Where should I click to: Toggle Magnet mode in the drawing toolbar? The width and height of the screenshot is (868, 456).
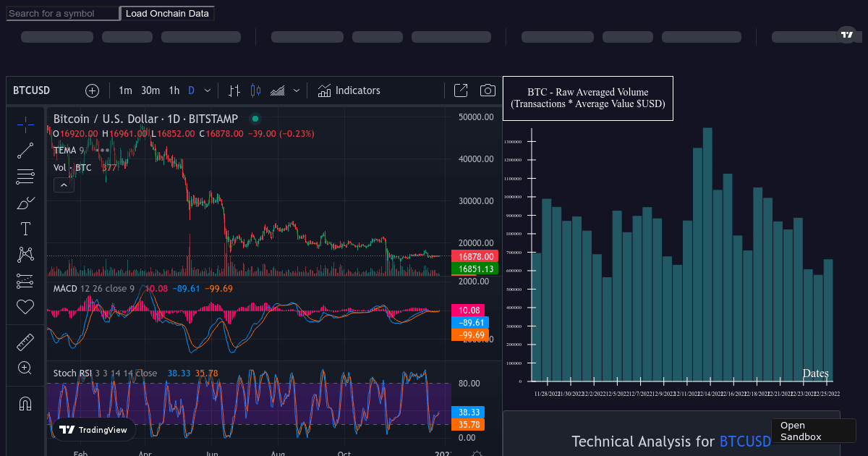coord(25,404)
